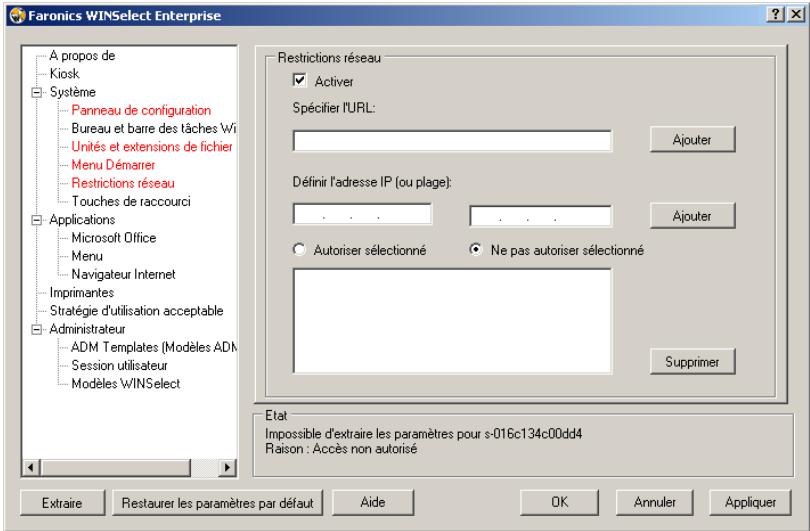Click the first IP address field
The image size is (810, 531).
pyautogui.click(x=362, y=214)
